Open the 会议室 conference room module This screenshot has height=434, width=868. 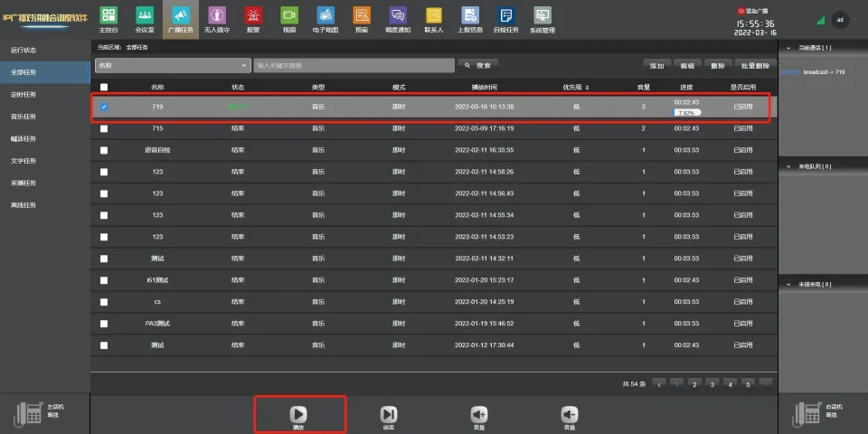pyautogui.click(x=145, y=19)
